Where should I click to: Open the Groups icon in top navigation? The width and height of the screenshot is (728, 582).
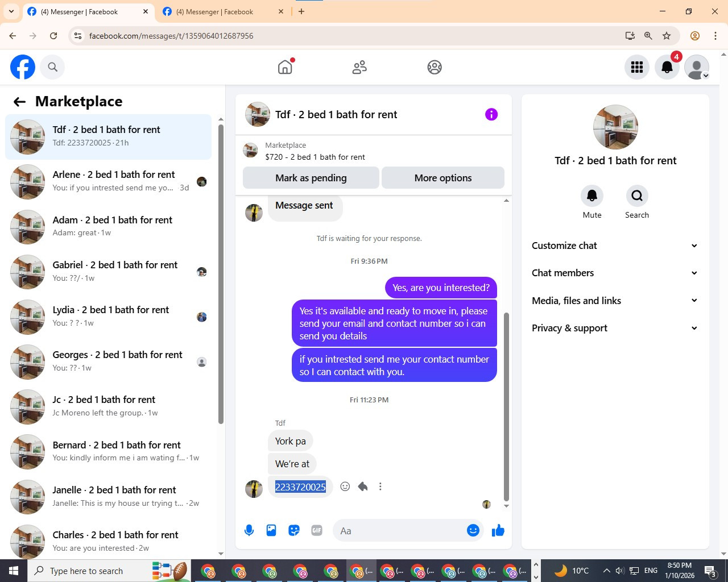tap(435, 67)
